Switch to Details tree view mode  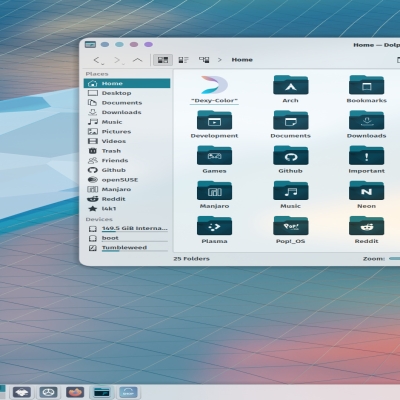[204, 60]
